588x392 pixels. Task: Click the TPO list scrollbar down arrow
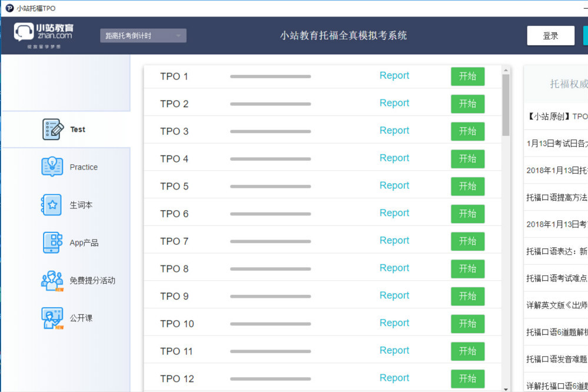click(x=506, y=389)
